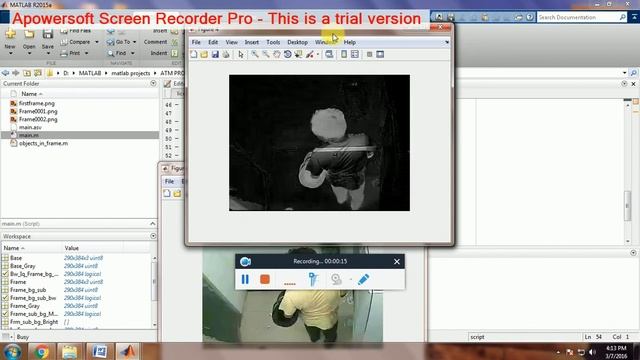Open Workspace panel actions menu

(153, 236)
